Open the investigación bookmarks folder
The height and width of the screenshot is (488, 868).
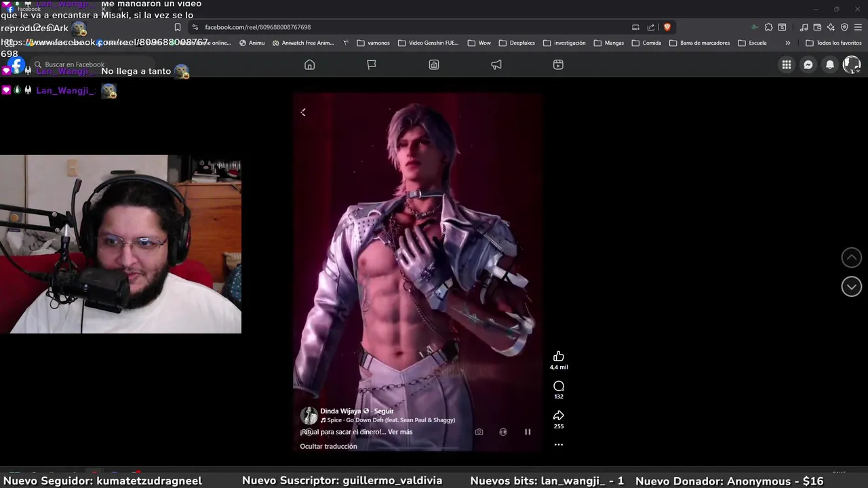pyautogui.click(x=564, y=43)
